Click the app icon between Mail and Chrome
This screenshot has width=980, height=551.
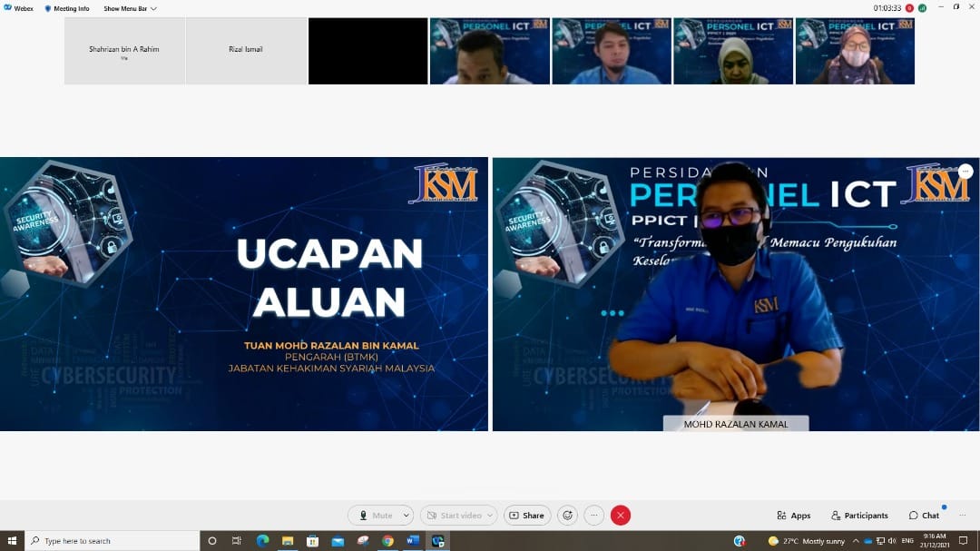click(362, 540)
